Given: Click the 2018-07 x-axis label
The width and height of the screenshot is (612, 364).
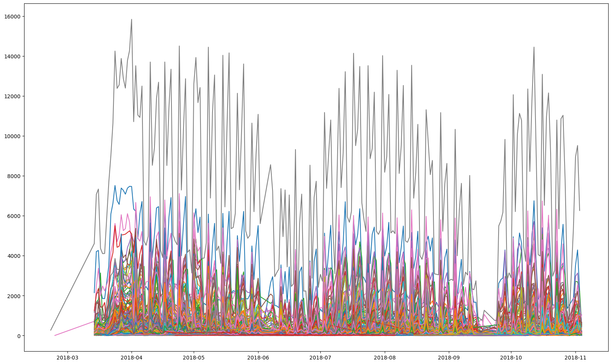Looking at the screenshot, I should coord(320,357).
